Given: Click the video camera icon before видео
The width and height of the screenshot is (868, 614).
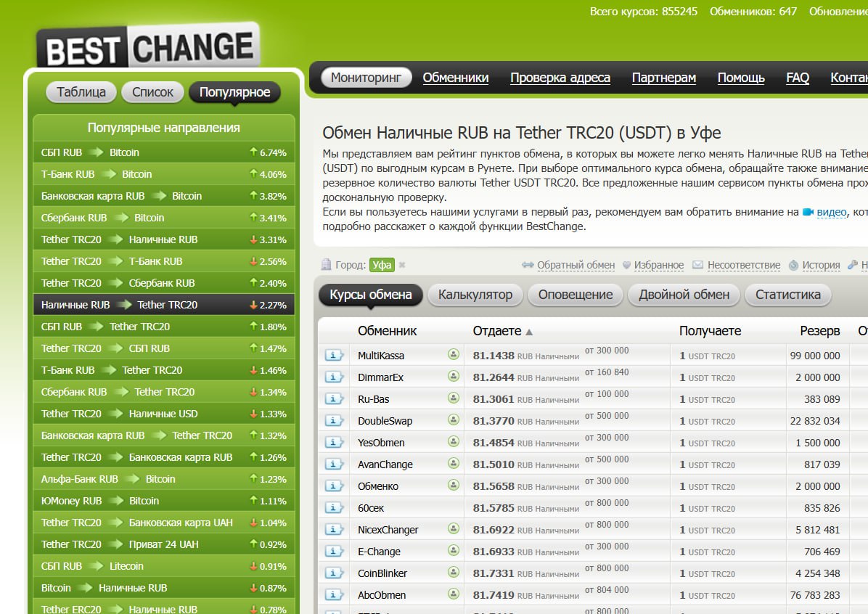Looking at the screenshot, I should 808,212.
